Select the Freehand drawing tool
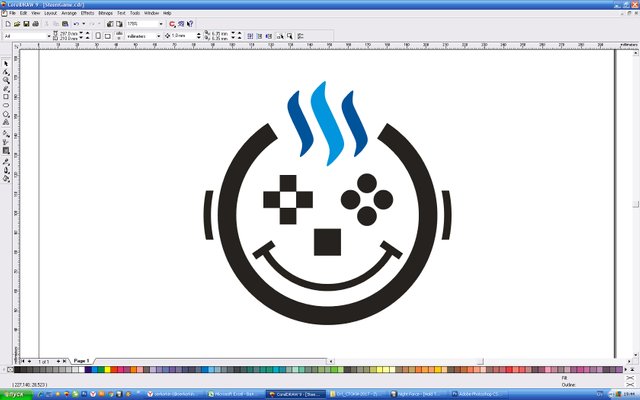 [x=6, y=89]
